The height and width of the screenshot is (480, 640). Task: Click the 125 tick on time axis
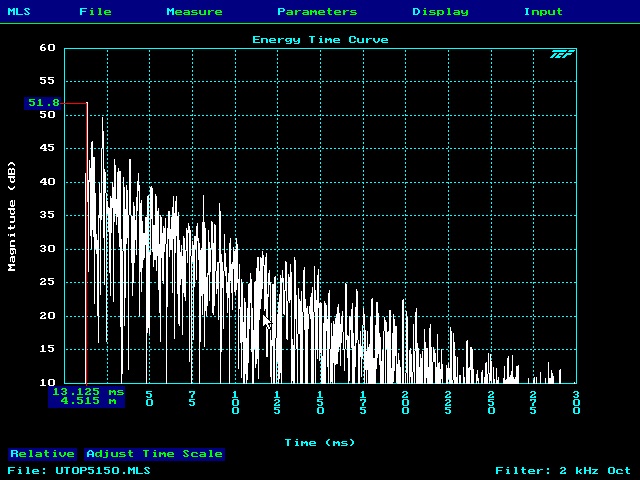pyautogui.click(x=277, y=402)
